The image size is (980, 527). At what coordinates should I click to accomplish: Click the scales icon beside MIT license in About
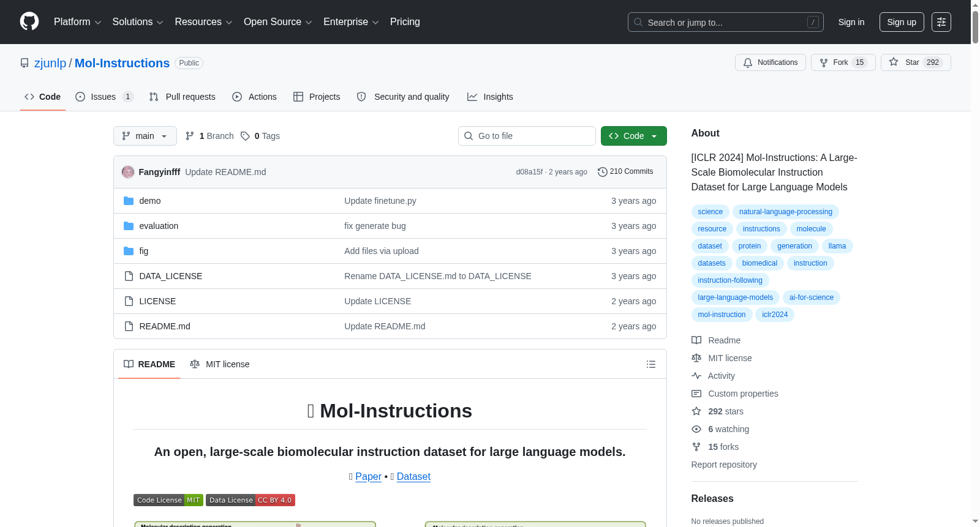coord(696,358)
